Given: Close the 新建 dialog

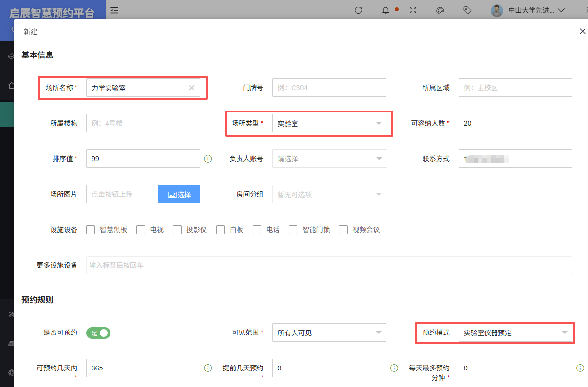Looking at the screenshot, I should 582,31.
